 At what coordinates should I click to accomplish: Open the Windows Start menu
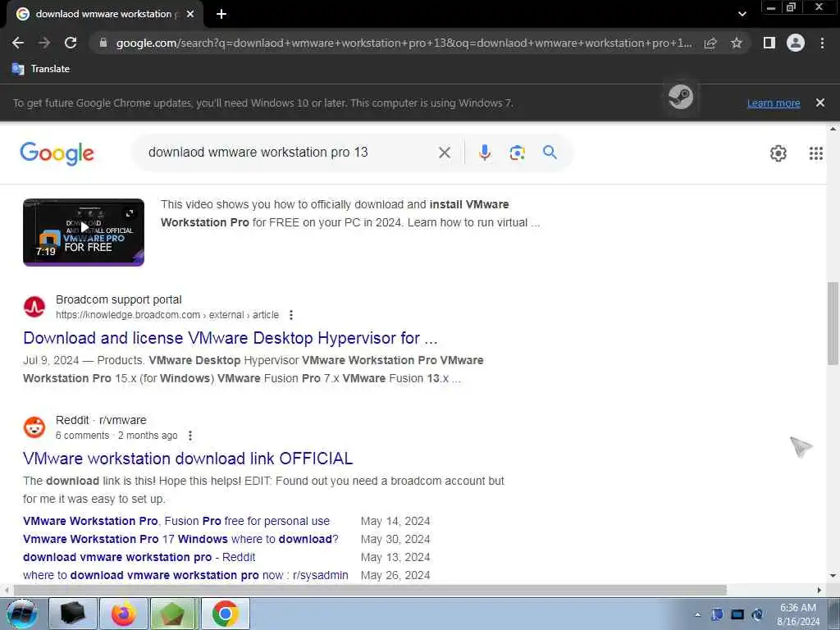tap(21, 614)
